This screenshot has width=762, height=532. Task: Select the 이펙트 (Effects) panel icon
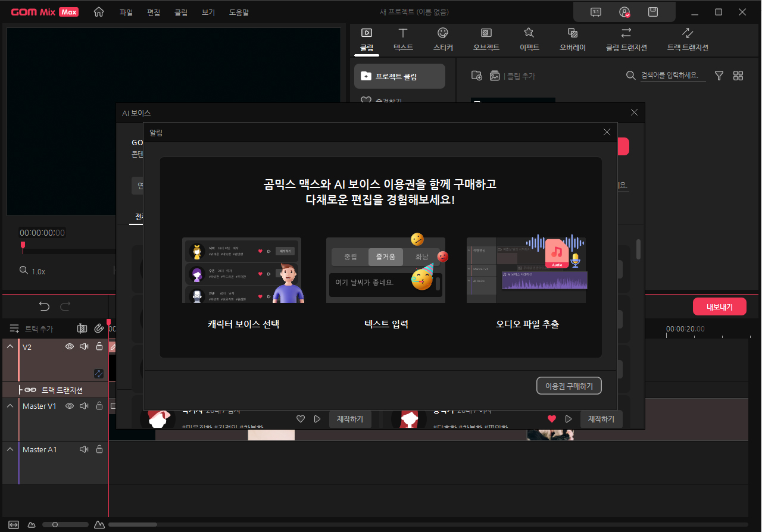click(x=529, y=39)
